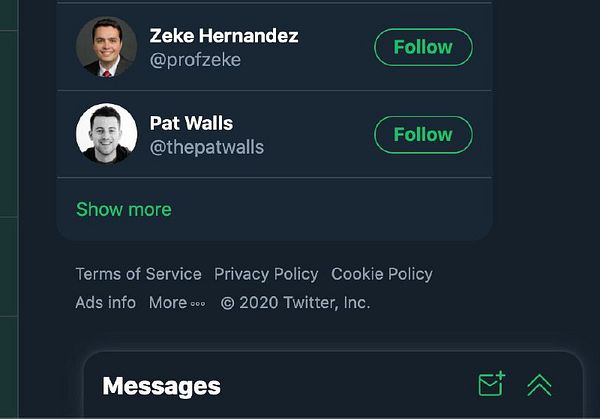The image size is (600, 419).
Task: Open the @thepatwalls handle
Action: [x=207, y=147]
